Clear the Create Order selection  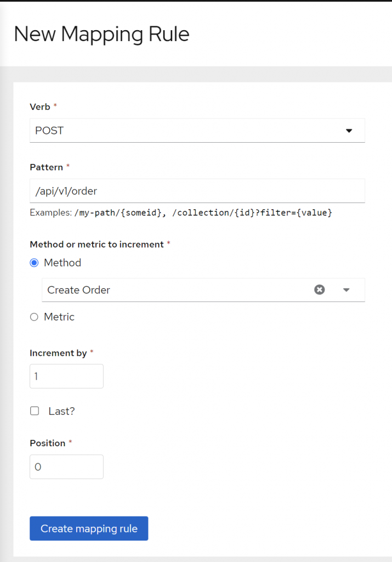tap(319, 290)
